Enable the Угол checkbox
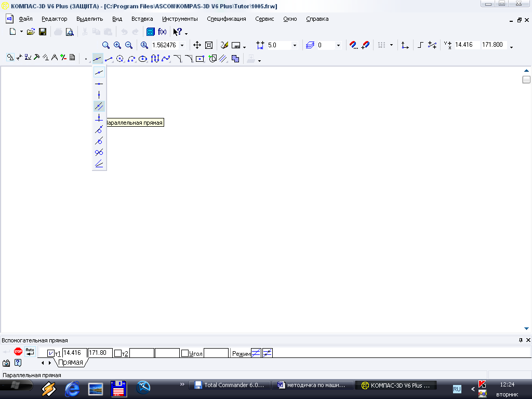The image size is (532, 399). click(x=184, y=353)
